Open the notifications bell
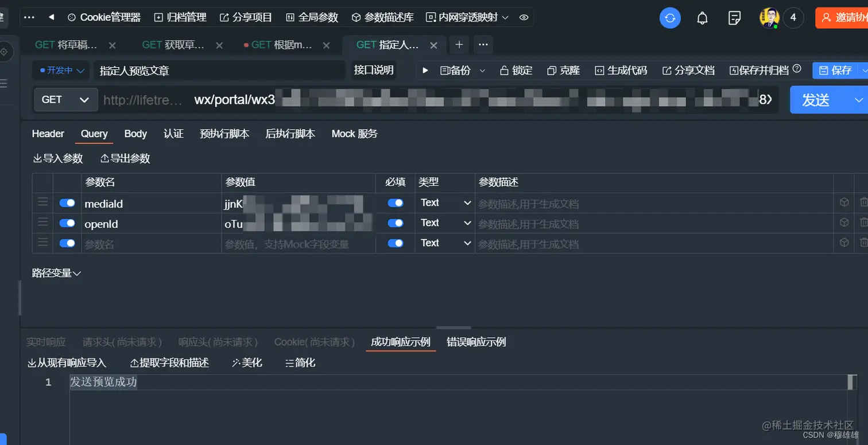 (702, 18)
